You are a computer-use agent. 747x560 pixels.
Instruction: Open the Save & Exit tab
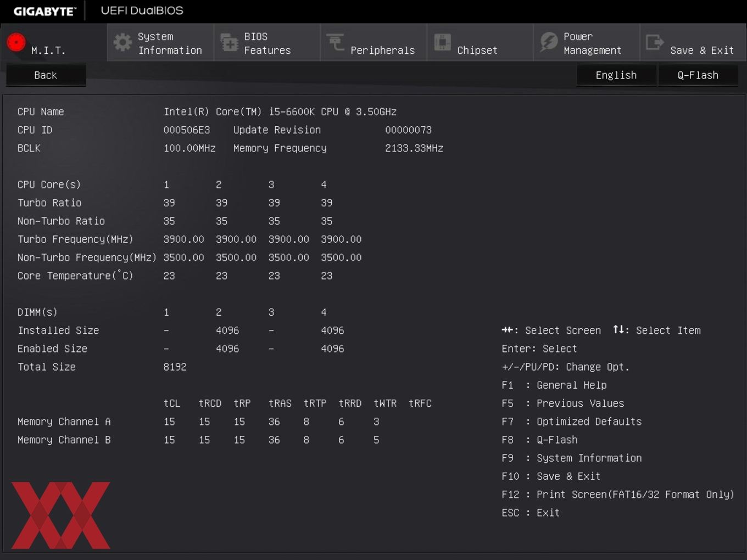point(693,42)
